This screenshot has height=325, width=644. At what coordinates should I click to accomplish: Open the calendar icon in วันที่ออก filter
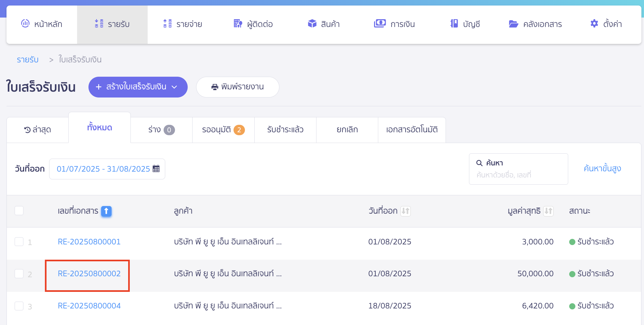click(156, 169)
